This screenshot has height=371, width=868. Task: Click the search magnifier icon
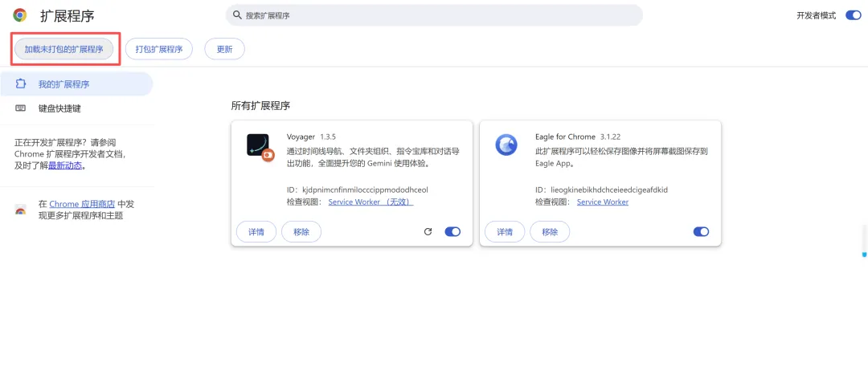pos(237,15)
